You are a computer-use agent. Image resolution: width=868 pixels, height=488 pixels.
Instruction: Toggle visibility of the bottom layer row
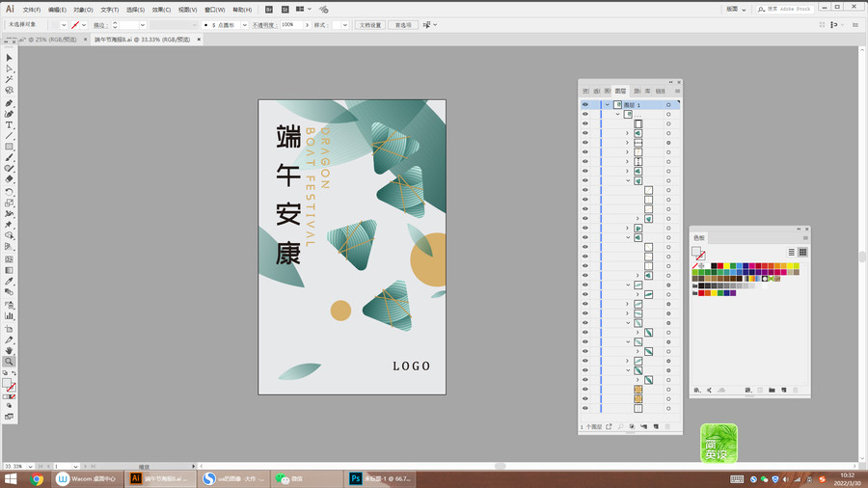[x=585, y=408]
